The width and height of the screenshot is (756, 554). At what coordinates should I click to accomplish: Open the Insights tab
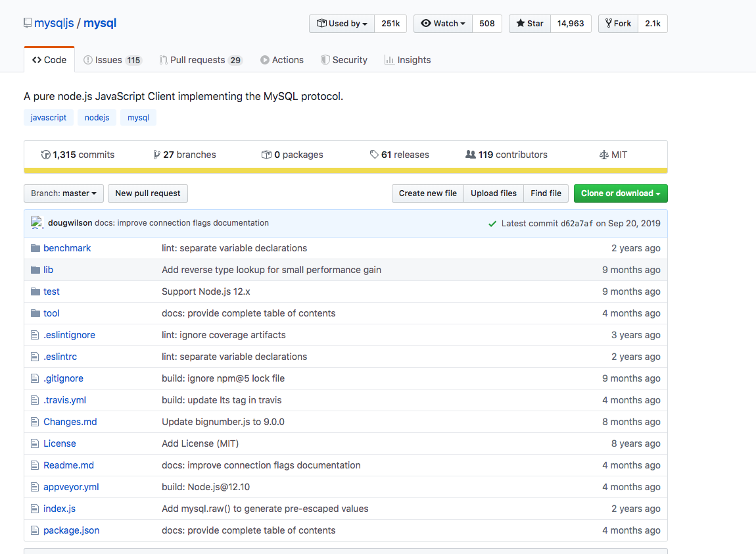point(408,59)
